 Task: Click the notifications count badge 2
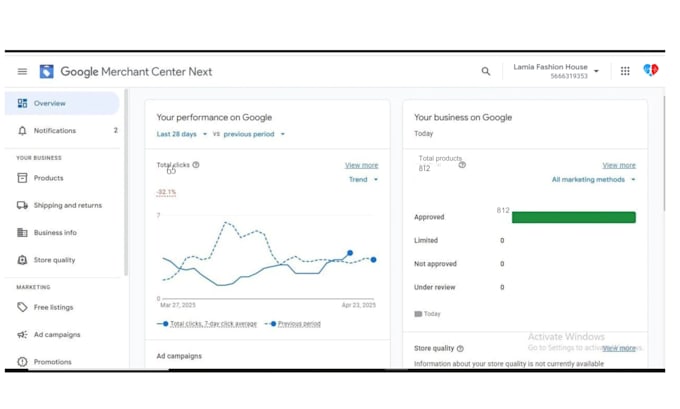tap(115, 130)
